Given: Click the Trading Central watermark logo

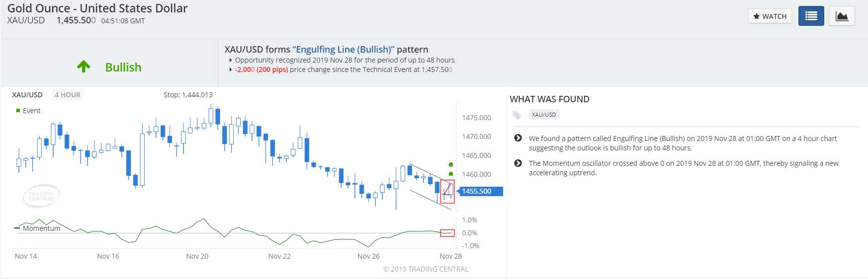Looking at the screenshot, I should point(41,196).
